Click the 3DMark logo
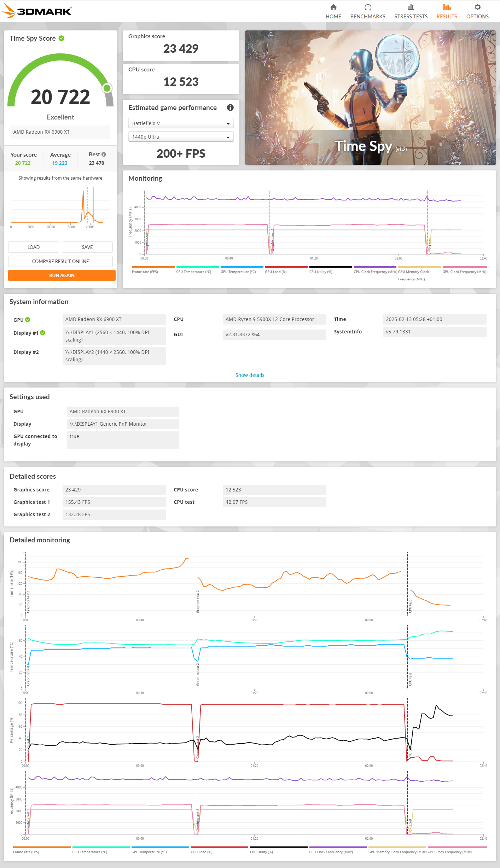 pos(37,11)
